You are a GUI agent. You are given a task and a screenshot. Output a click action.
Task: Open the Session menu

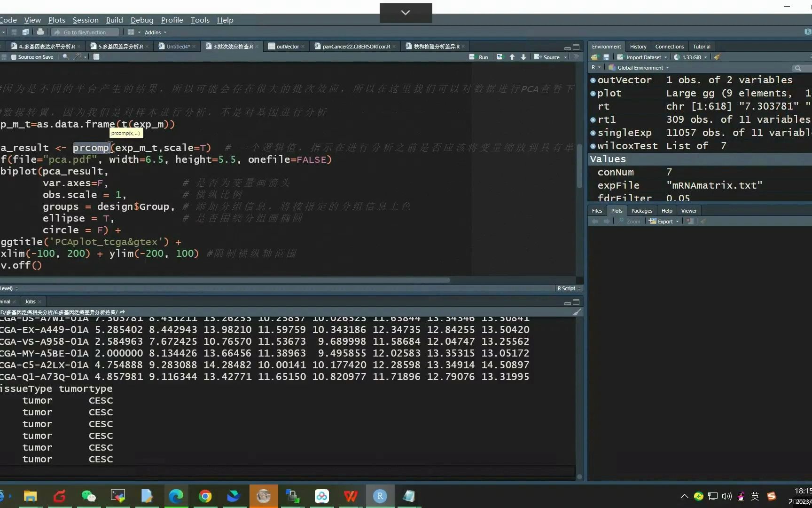pos(86,20)
